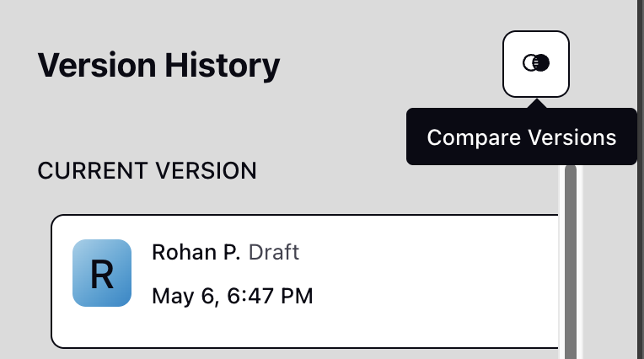
Task: Click the word History in the heading
Action: tap(223, 65)
